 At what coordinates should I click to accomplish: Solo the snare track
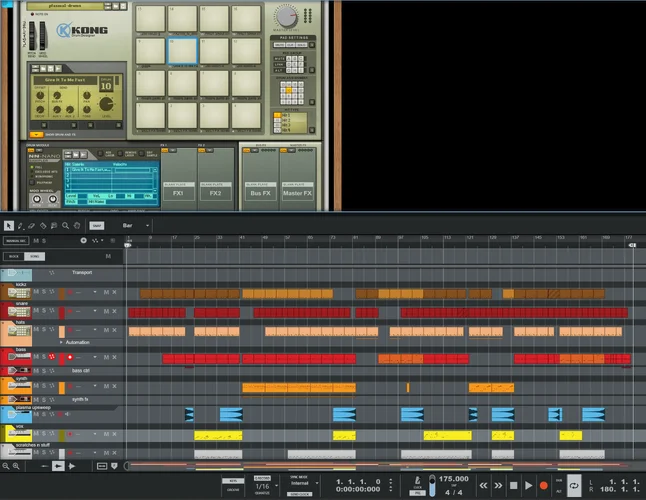(43, 312)
